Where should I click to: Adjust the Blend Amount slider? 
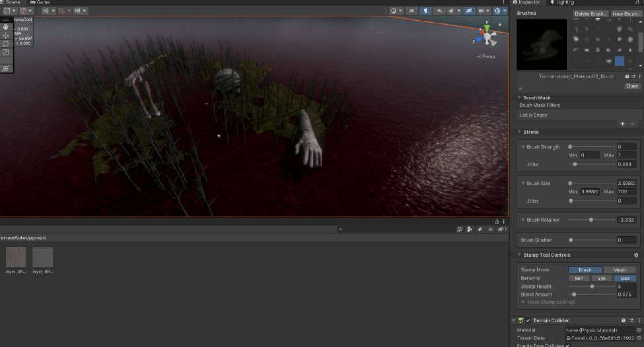point(592,295)
